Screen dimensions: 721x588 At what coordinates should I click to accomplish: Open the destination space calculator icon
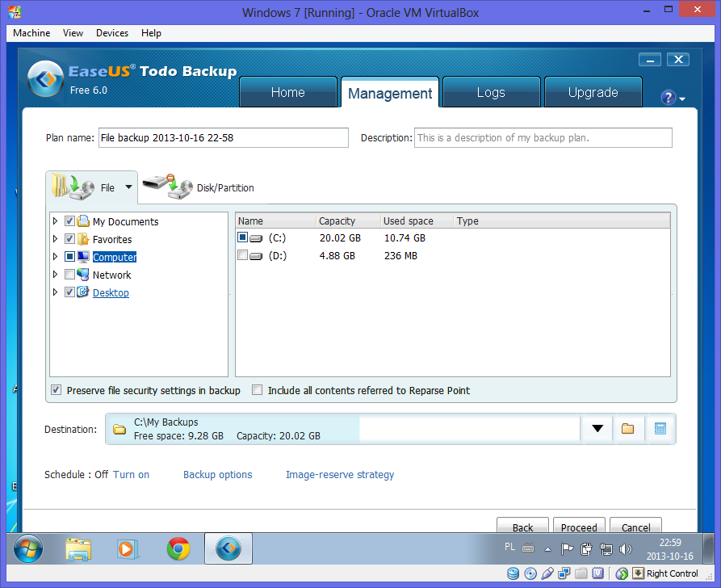click(660, 429)
